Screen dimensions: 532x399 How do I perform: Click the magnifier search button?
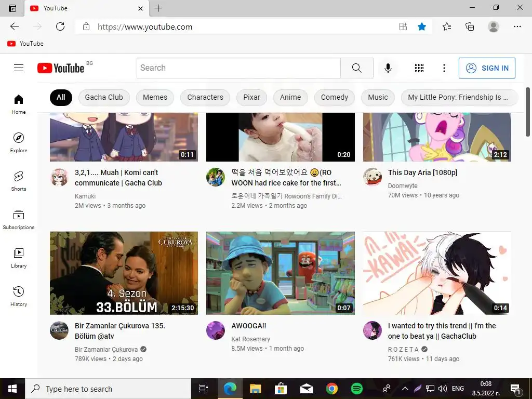(x=356, y=68)
